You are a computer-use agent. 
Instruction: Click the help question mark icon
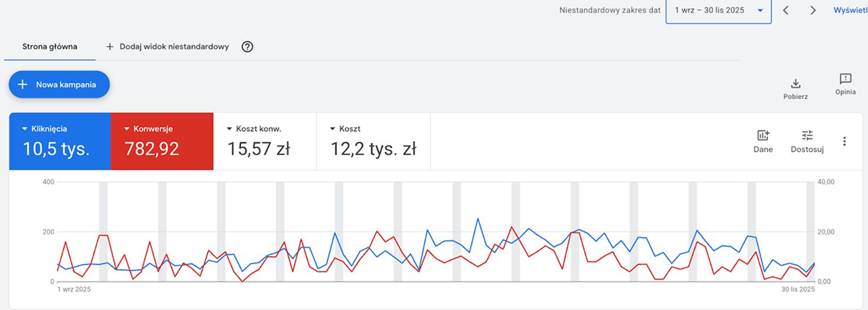(248, 47)
